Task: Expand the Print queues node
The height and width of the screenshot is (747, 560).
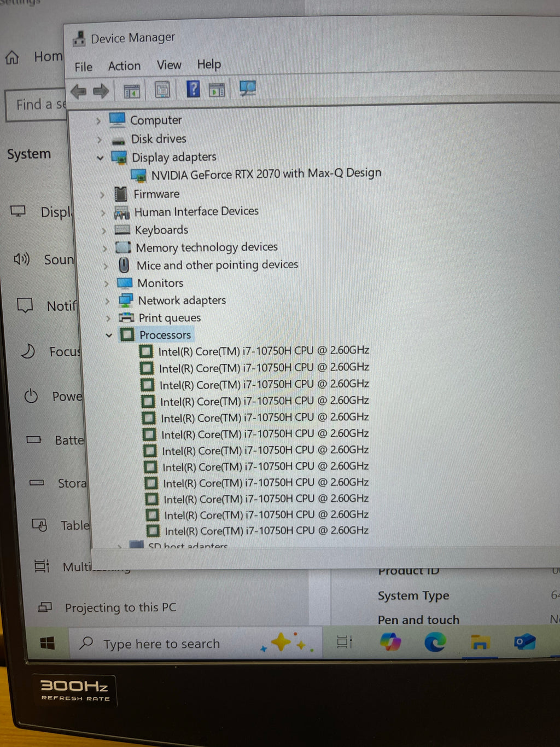Action: pyautogui.click(x=108, y=319)
